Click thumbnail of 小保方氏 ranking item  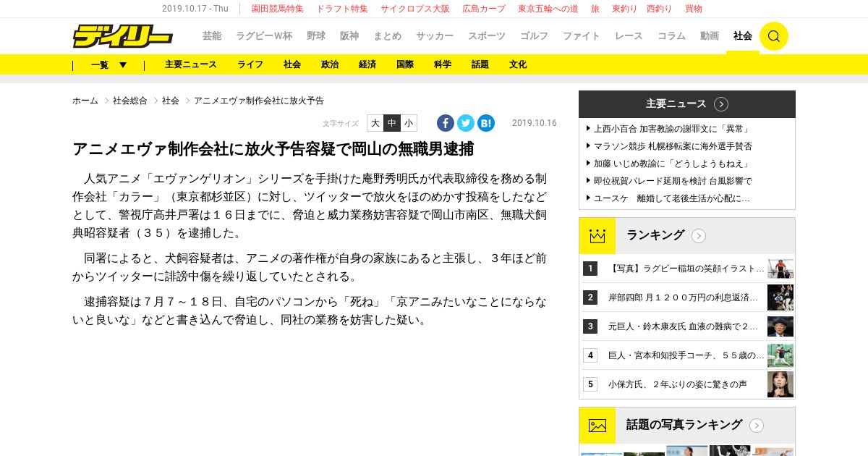coord(780,384)
